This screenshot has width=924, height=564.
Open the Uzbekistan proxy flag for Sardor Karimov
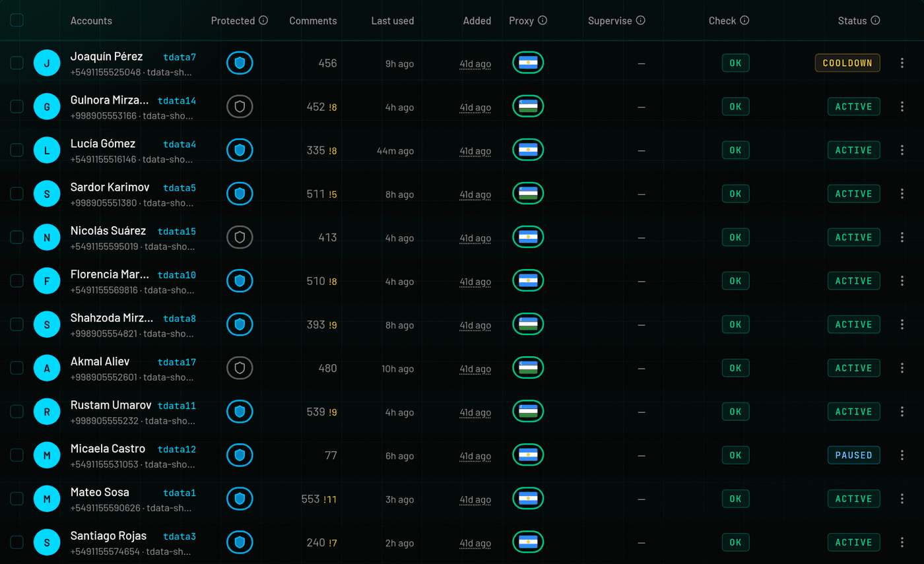(528, 193)
